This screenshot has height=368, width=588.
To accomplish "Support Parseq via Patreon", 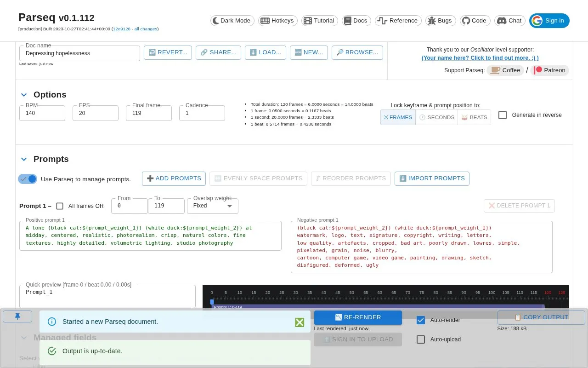I will click(549, 70).
